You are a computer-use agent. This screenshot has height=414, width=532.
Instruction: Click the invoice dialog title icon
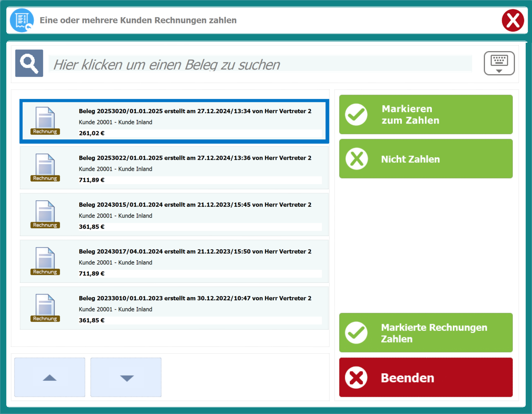22,20
